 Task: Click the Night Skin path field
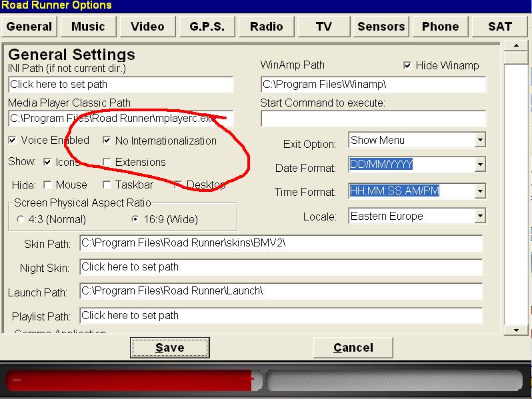pyautogui.click(x=281, y=267)
